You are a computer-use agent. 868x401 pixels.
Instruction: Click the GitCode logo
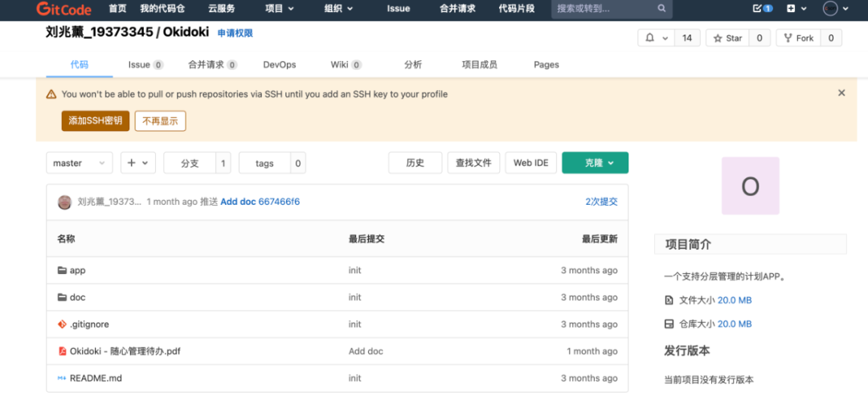tap(63, 8)
